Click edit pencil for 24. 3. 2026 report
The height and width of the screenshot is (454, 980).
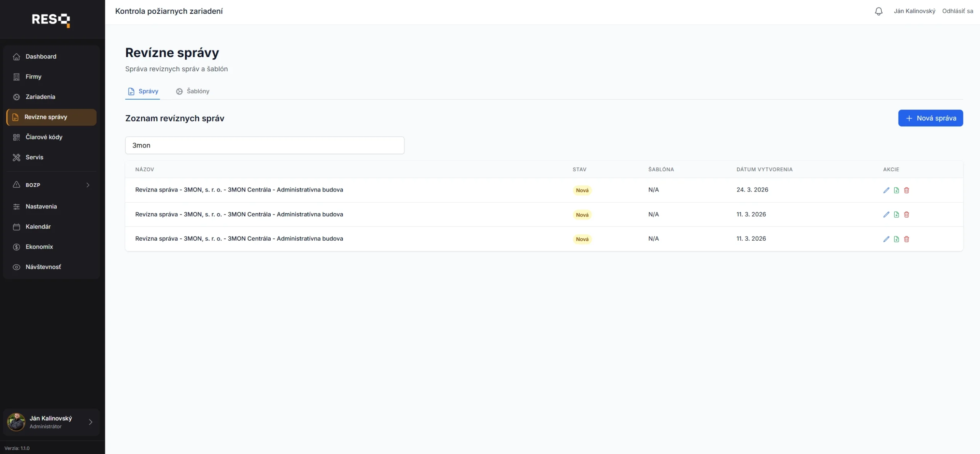pyautogui.click(x=886, y=190)
